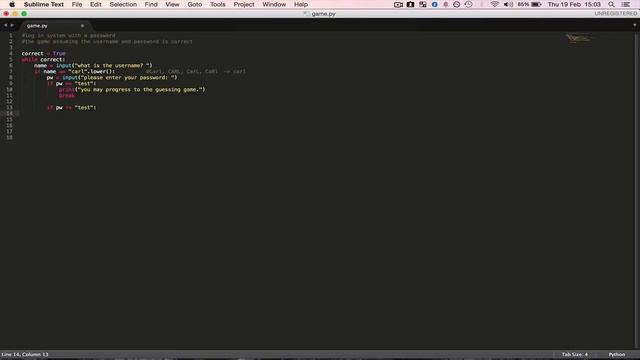The width and height of the screenshot is (640, 360).
Task: Click the battery status indicator
Action: (x=529, y=4)
